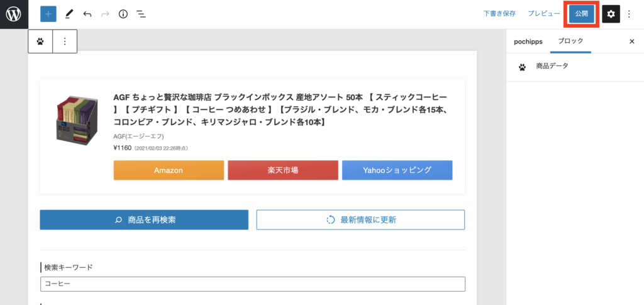Click the ¥1160 price text
644x305 pixels.
[122, 148]
